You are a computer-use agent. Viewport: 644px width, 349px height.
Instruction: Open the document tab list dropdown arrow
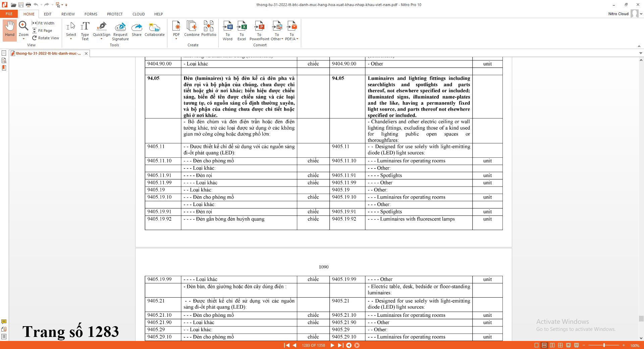640,53
